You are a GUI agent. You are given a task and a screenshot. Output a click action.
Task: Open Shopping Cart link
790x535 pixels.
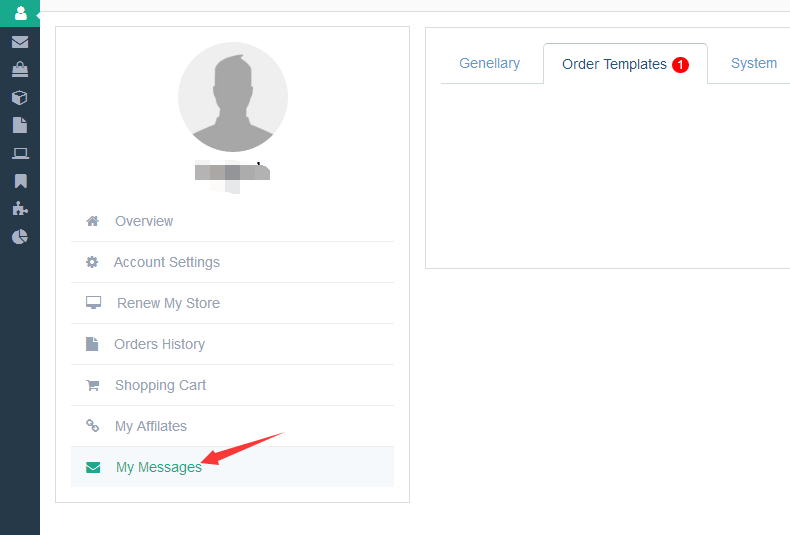click(x=160, y=385)
